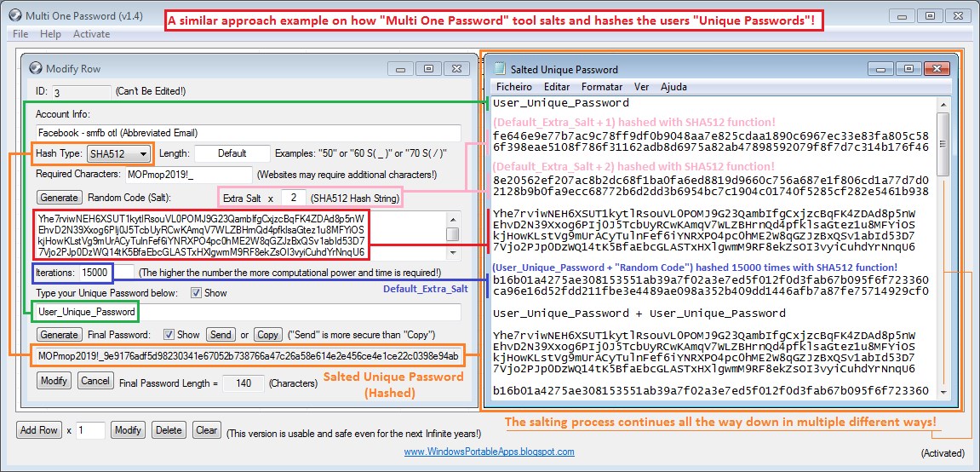The width and height of the screenshot is (980, 472).
Task: Click Salted Unique Password notepad icon
Action: click(x=500, y=69)
